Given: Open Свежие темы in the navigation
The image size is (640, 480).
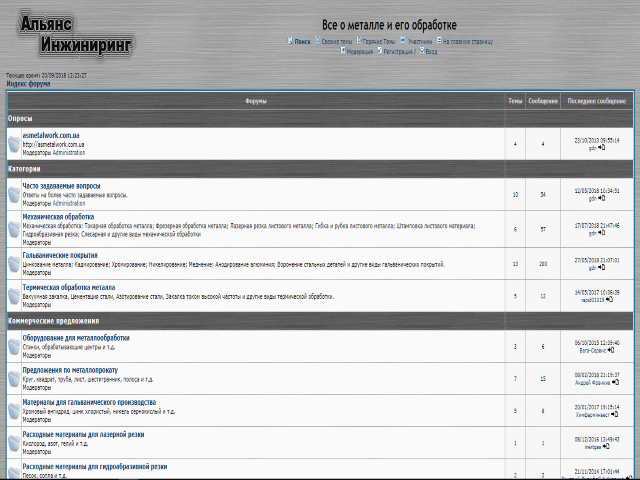Looking at the screenshot, I should click(x=337, y=42).
